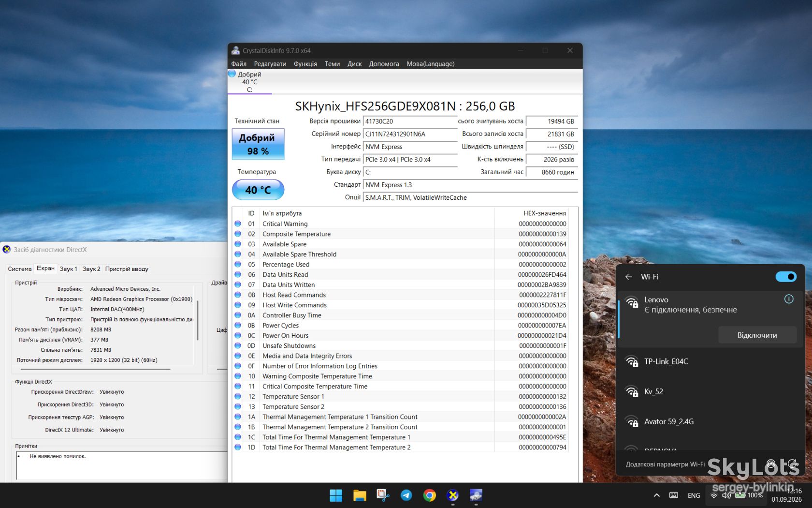
Task: Click the status orb for Power On Hours row
Action: [x=238, y=335]
